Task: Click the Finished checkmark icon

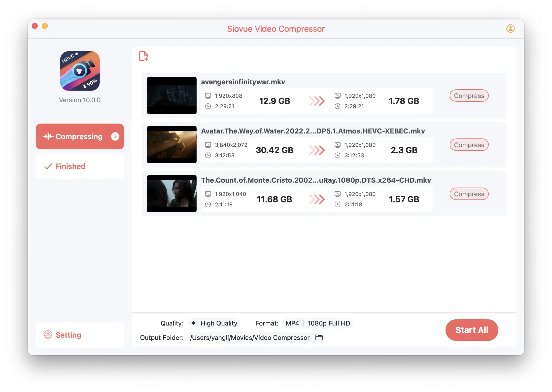Action: tap(48, 166)
